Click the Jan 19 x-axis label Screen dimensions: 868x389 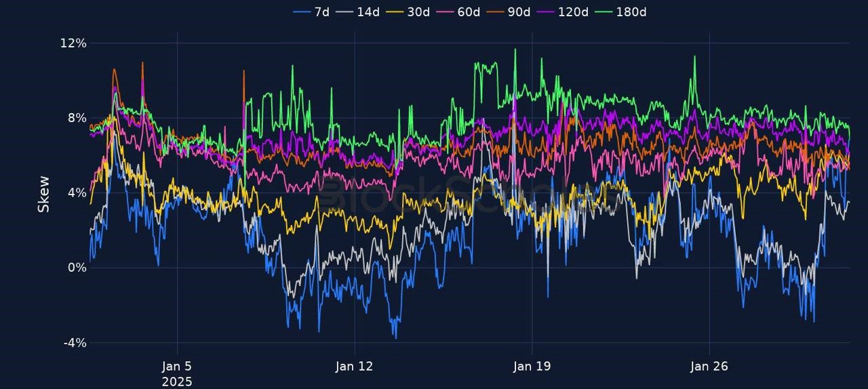[532, 367]
